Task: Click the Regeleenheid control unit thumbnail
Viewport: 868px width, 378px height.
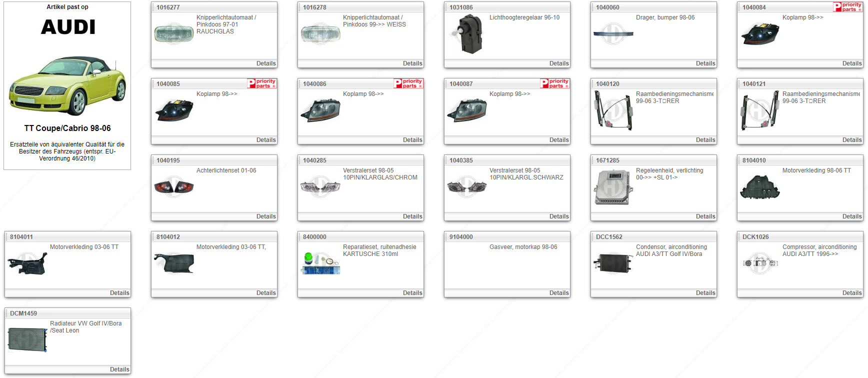Action: point(613,187)
